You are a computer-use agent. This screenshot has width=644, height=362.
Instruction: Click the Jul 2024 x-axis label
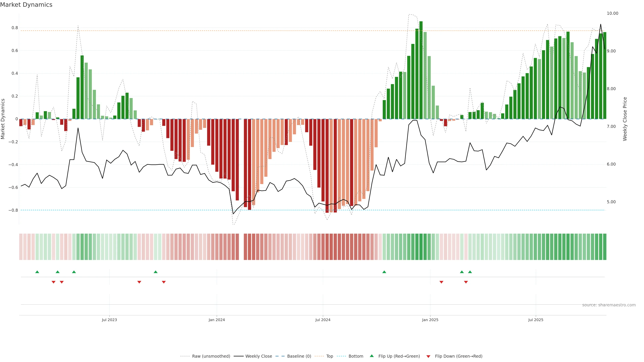pos(323,320)
